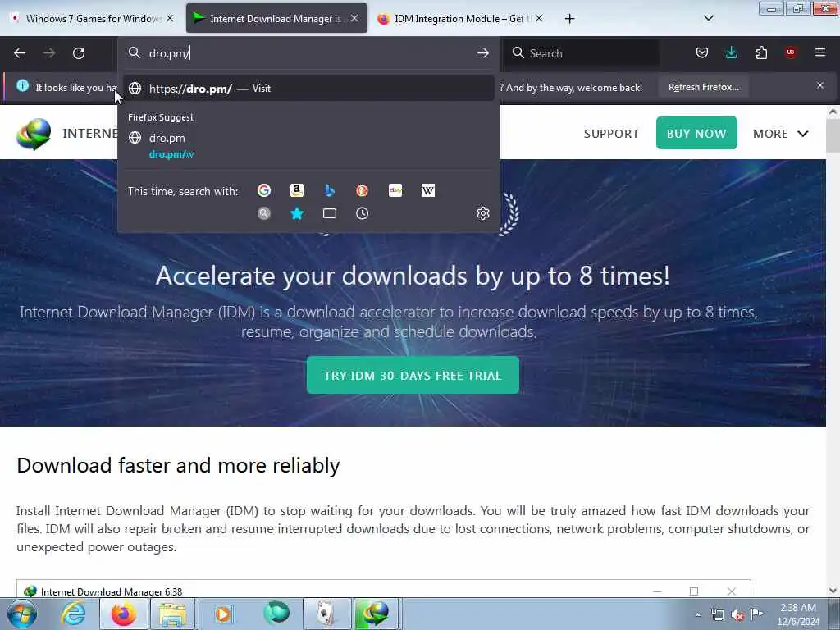The image size is (840, 630).
Task: Select the grey magnifier search engine icon
Action: pyautogui.click(x=264, y=214)
